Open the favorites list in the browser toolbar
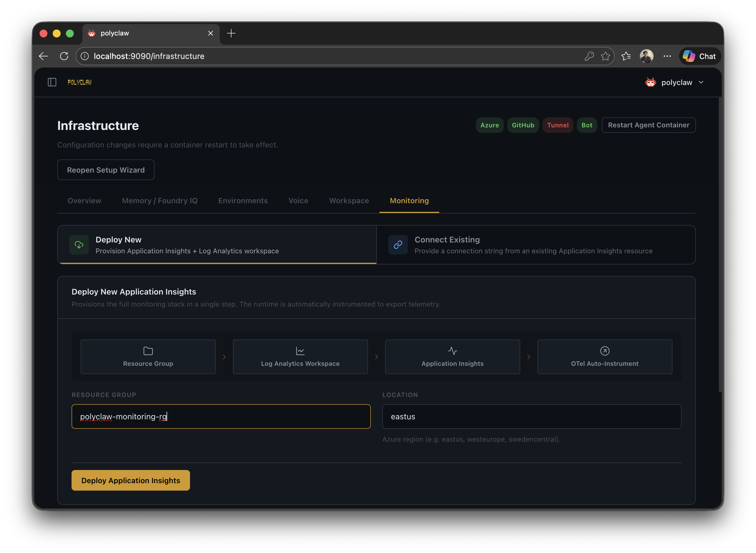 point(626,56)
